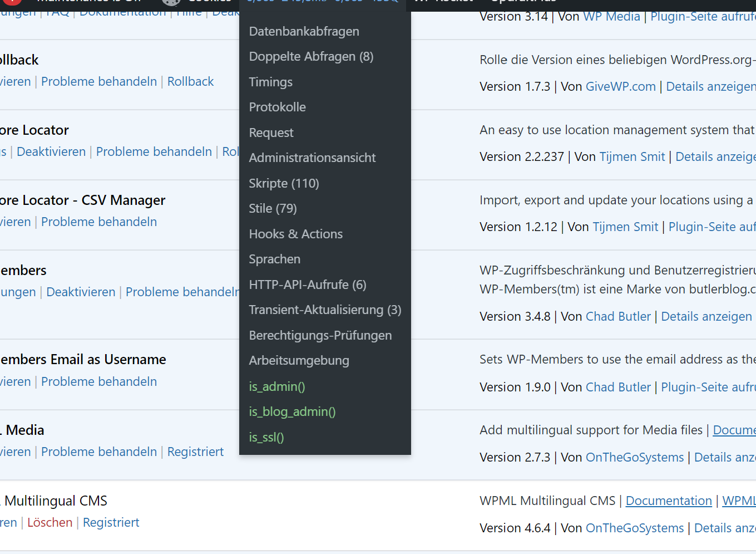Open Plugin-Seite aufrufen link beside version 3.14
This screenshot has width=756, height=554.
(703, 16)
